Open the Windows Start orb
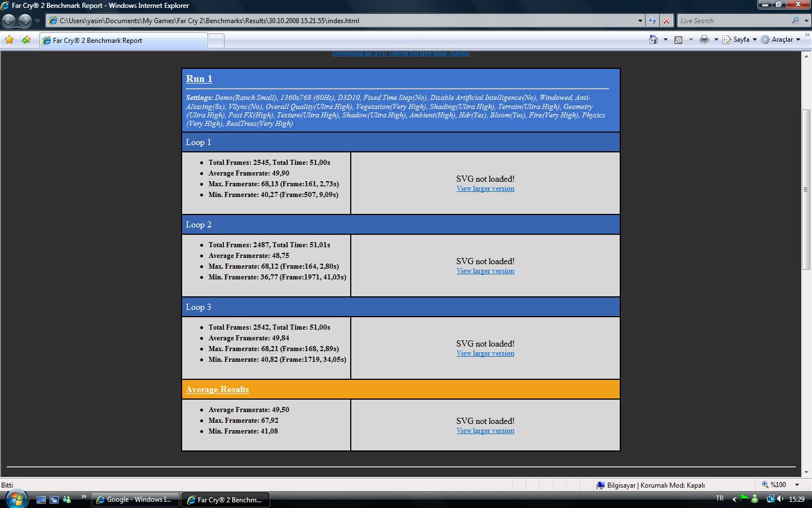 point(16,499)
